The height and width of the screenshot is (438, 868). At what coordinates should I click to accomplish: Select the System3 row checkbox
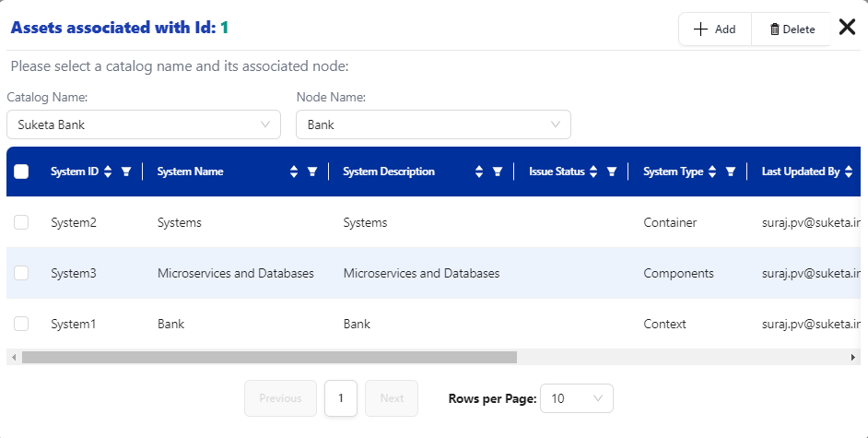pyautogui.click(x=22, y=273)
